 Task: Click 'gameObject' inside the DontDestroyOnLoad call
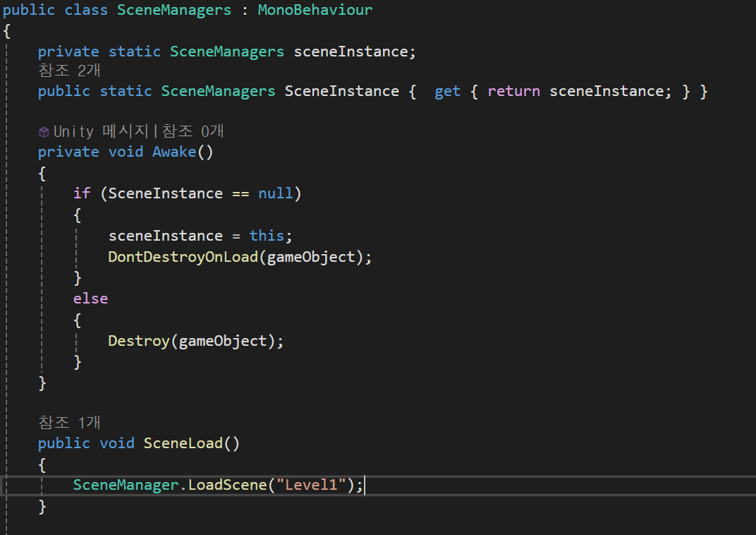pos(311,258)
